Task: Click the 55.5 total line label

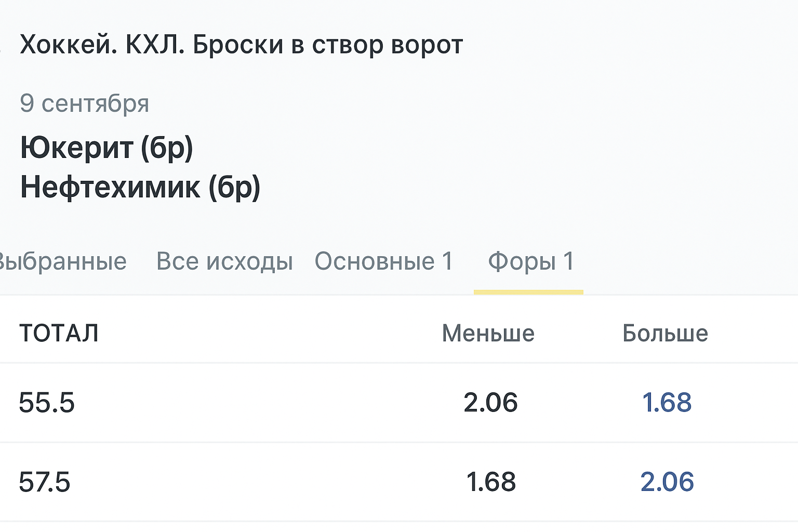Action: click(47, 403)
